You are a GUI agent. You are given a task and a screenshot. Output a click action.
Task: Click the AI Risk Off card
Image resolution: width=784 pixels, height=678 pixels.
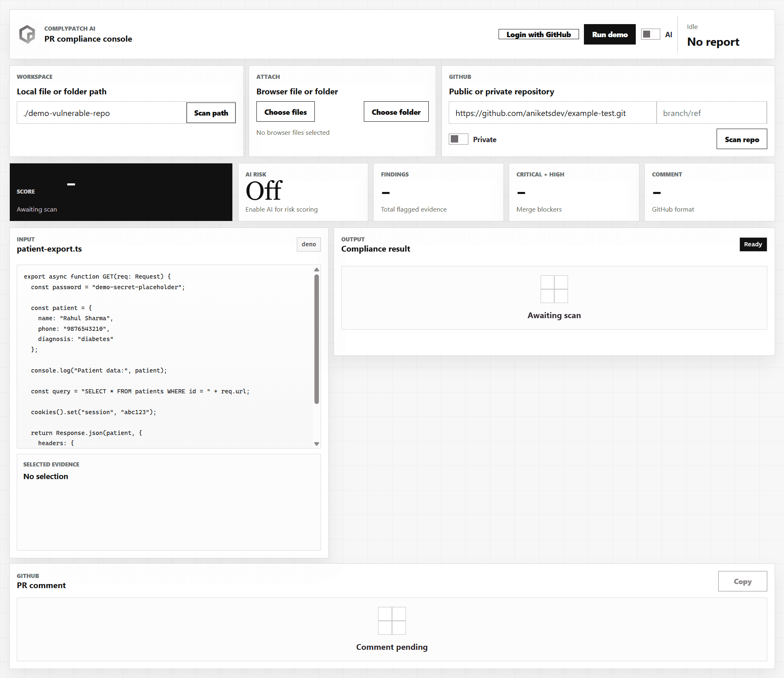tap(303, 192)
